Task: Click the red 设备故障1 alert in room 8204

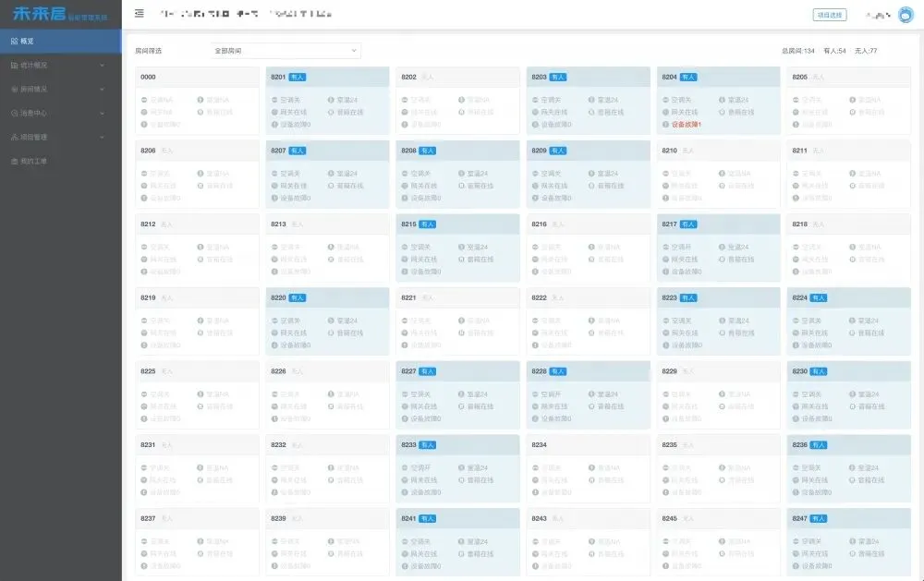Action: pos(682,124)
